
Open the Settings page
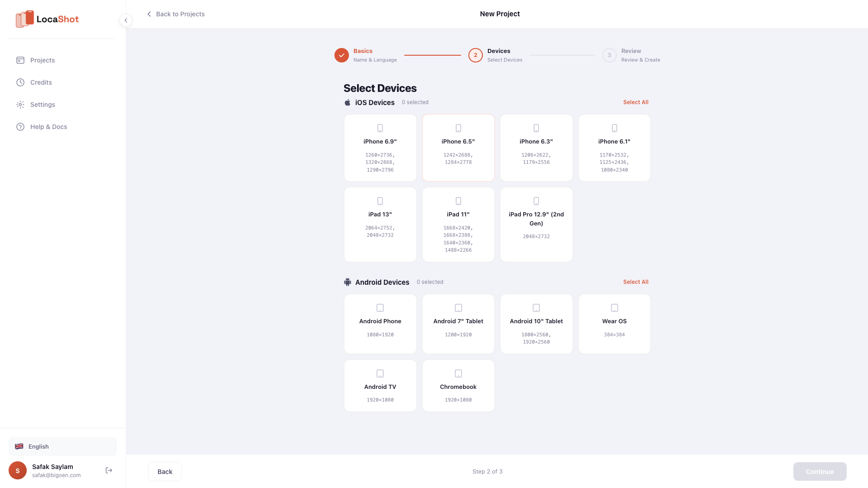[42, 104]
